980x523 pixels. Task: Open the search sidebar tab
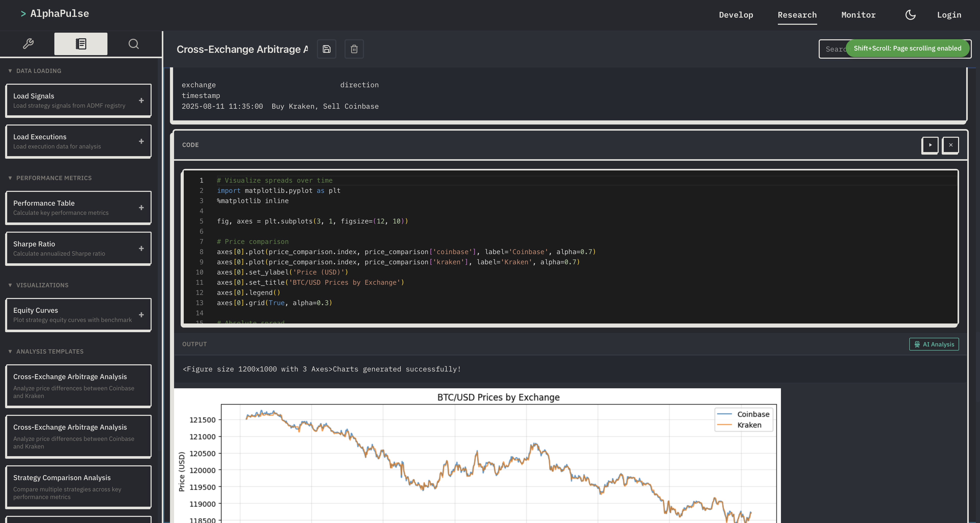[133, 44]
